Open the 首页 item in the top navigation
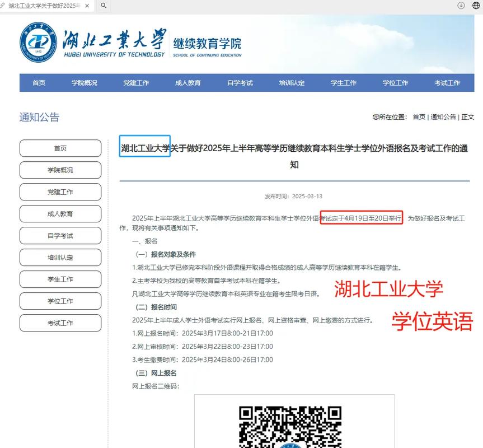 [x=38, y=82]
